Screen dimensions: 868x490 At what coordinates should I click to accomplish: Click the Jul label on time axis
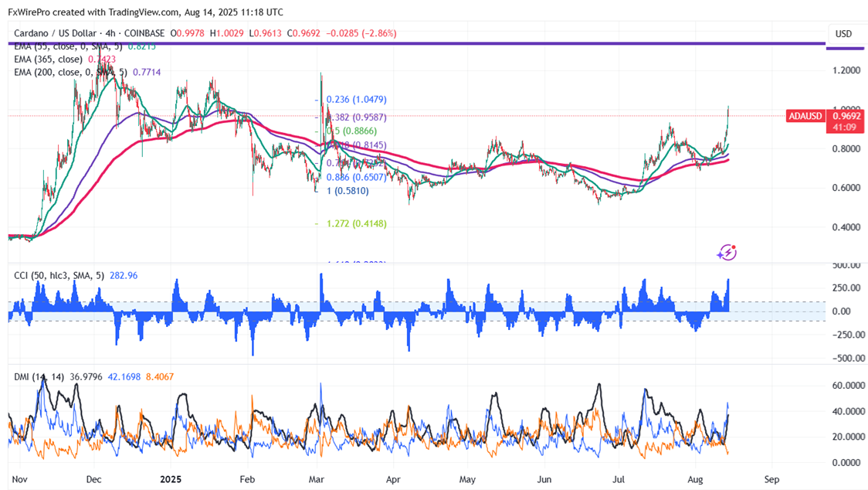pos(619,479)
